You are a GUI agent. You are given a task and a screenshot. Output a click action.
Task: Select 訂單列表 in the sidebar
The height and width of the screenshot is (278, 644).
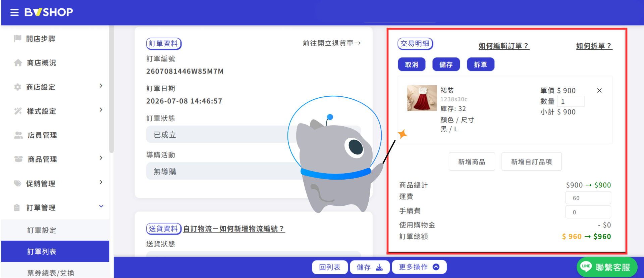(55, 251)
